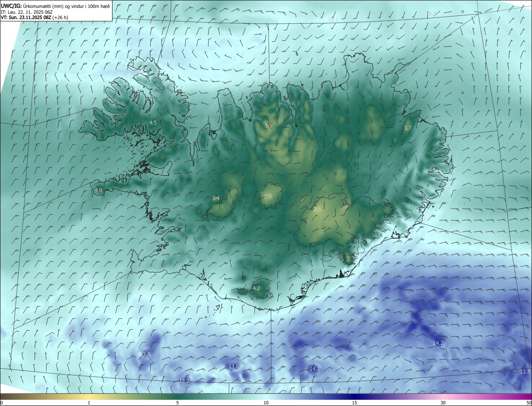Click the 10.1 value at the top
The image size is (532, 406).
[x=332, y=20]
